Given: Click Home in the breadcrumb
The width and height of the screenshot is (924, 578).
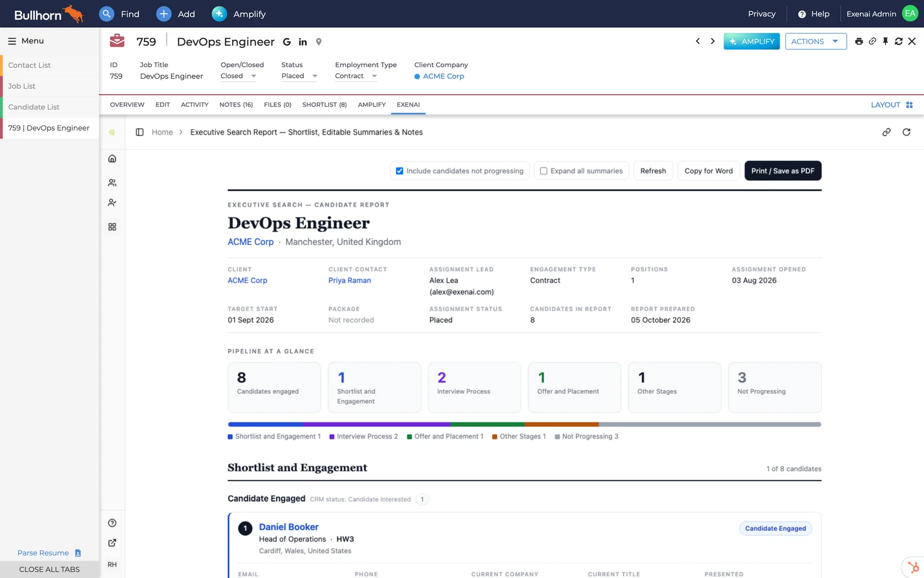Looking at the screenshot, I should [x=162, y=132].
